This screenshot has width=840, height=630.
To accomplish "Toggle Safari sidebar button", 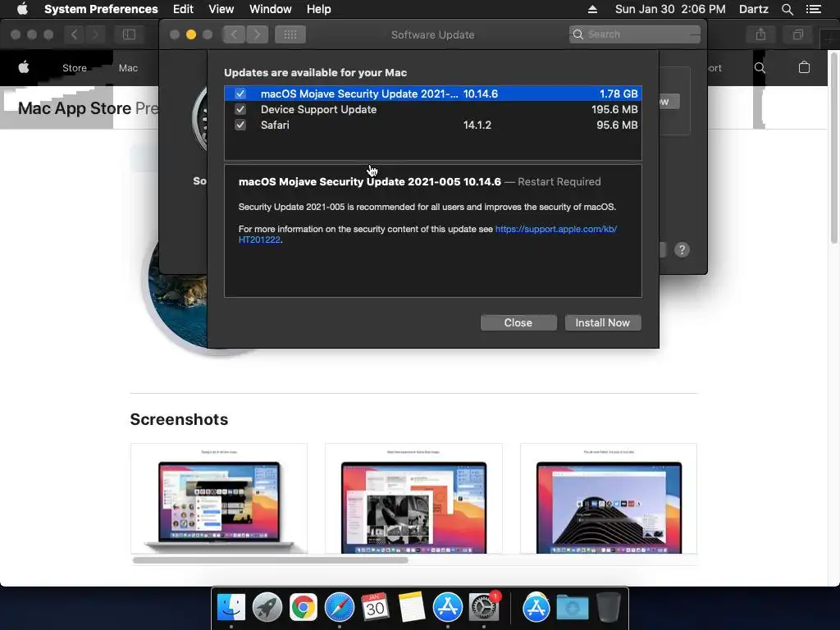I will pos(129,34).
